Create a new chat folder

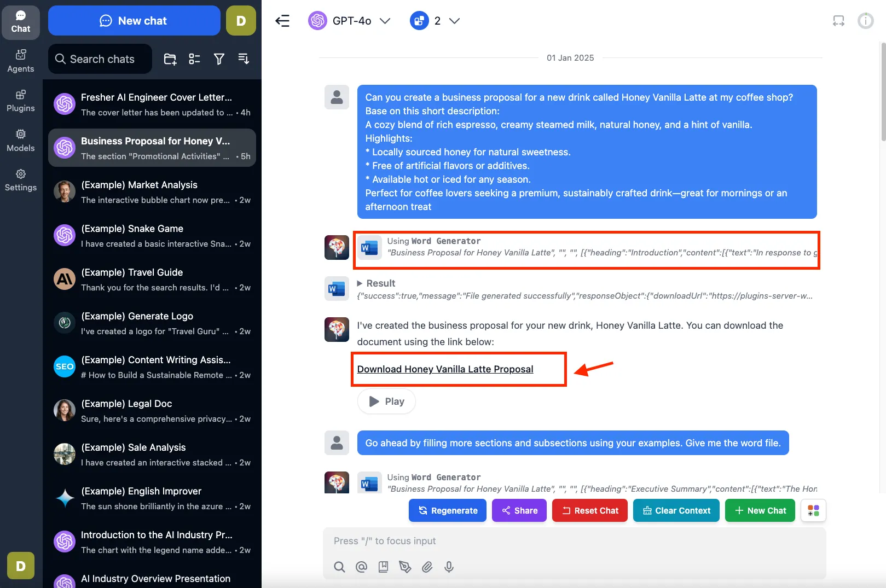click(170, 59)
